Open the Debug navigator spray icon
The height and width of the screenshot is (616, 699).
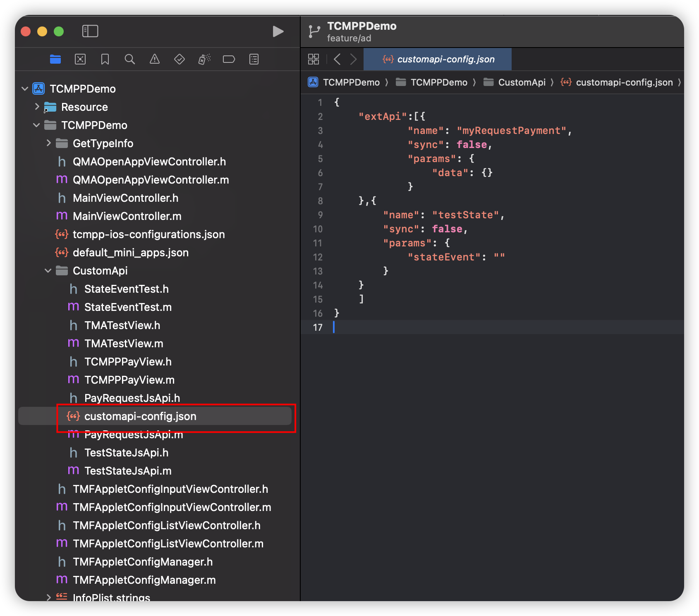[x=204, y=60]
